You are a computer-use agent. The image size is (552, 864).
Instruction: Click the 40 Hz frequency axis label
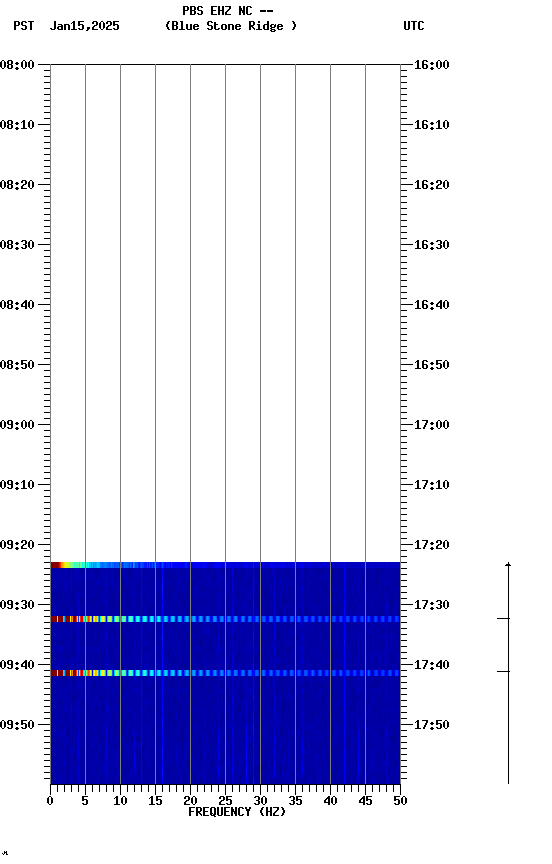(x=330, y=801)
